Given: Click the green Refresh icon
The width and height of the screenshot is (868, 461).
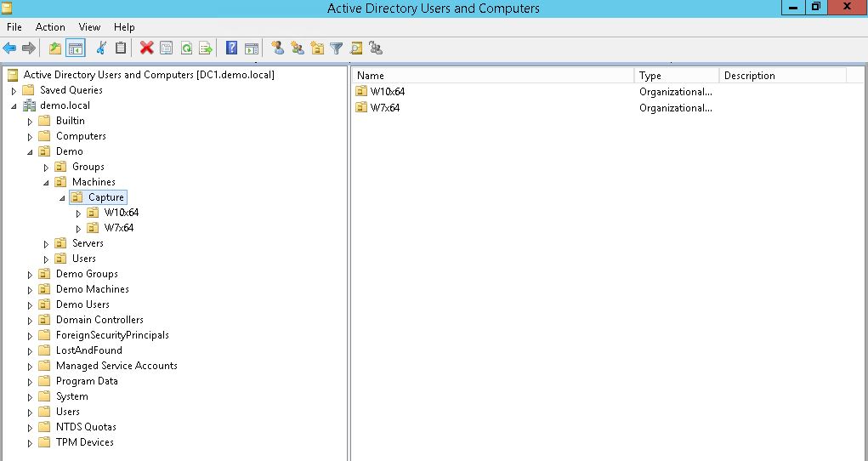Looking at the screenshot, I should click(186, 48).
